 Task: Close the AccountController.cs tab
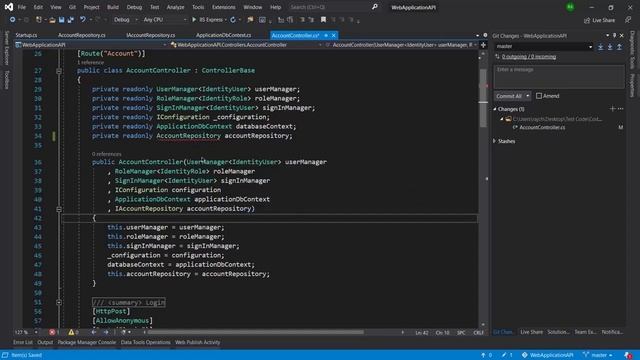333,36
